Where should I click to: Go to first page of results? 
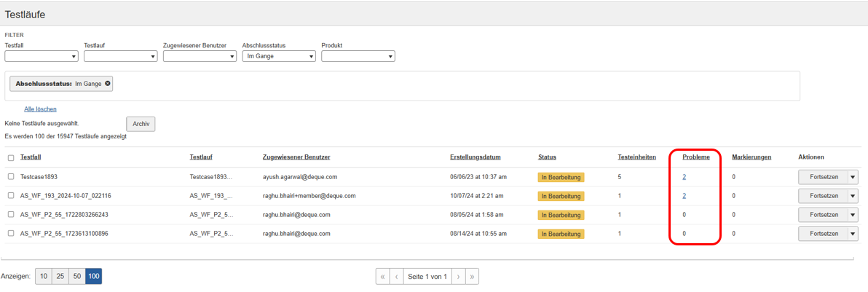[x=382, y=277]
